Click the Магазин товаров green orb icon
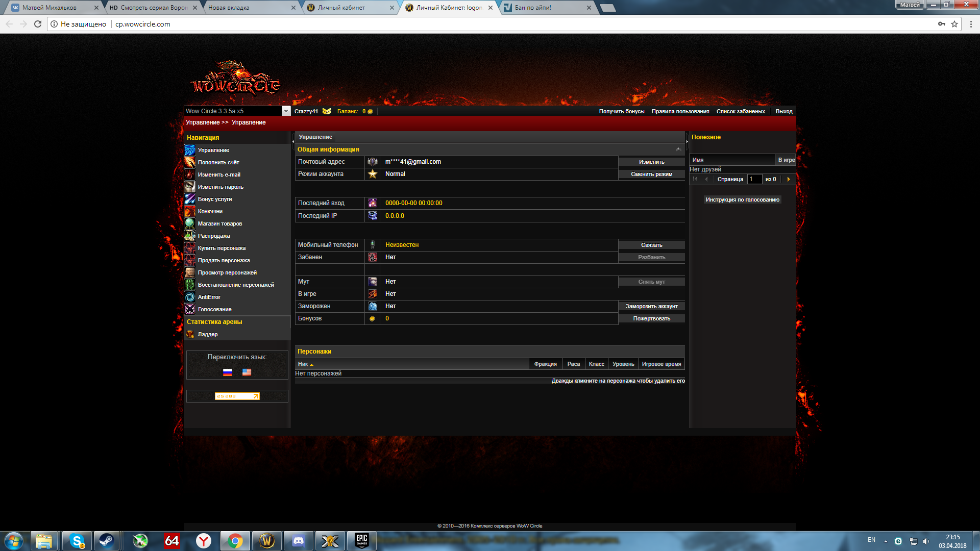The image size is (980, 551). 189,223
